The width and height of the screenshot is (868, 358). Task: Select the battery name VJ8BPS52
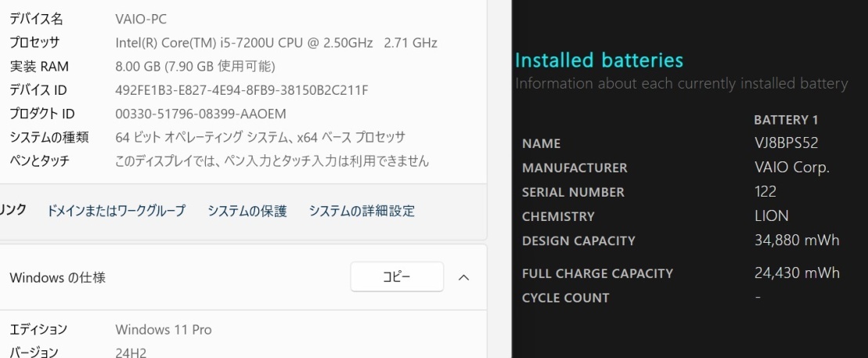click(x=786, y=143)
